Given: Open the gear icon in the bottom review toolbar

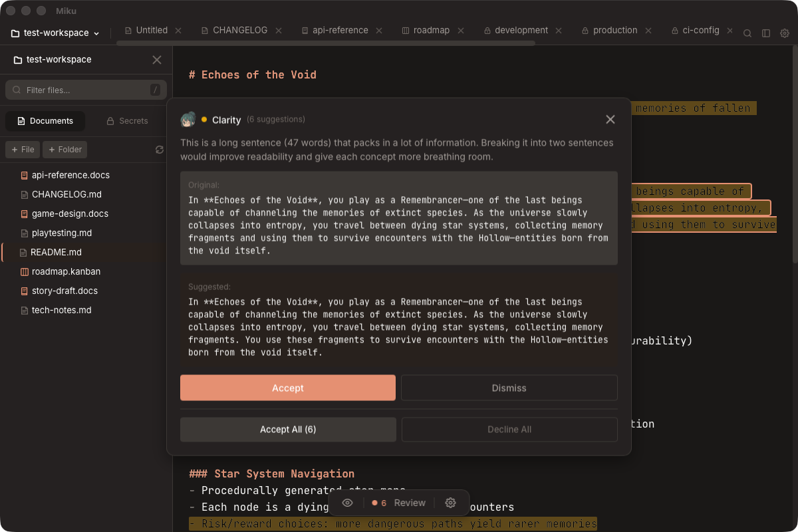Looking at the screenshot, I should 450,503.
